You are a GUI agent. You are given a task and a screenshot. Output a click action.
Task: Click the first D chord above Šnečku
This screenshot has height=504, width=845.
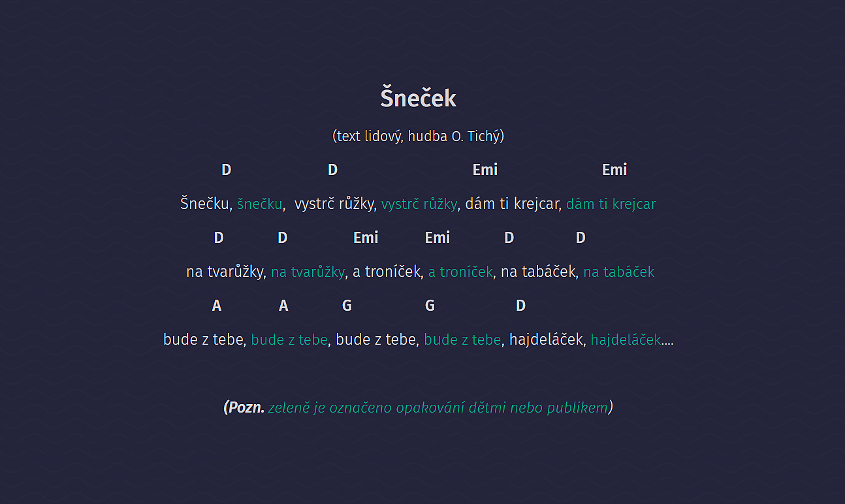pos(227,170)
